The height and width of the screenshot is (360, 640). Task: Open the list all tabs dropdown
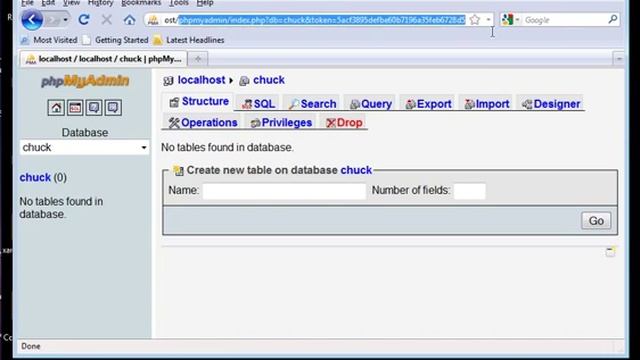[619, 59]
